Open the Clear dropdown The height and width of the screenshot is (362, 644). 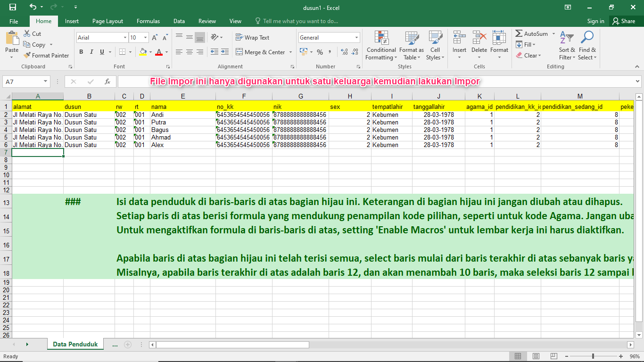[x=528, y=56]
